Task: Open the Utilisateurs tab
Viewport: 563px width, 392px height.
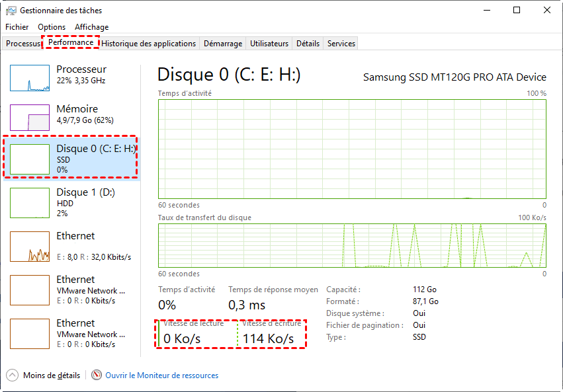Action: [x=269, y=44]
